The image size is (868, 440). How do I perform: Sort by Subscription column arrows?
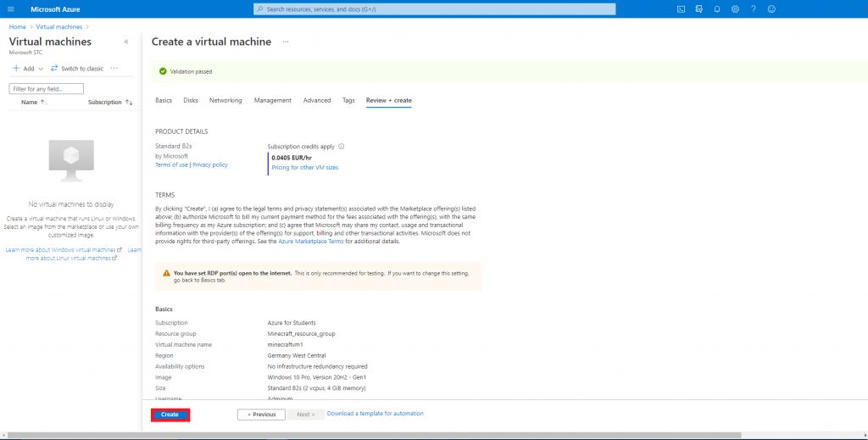pos(129,103)
